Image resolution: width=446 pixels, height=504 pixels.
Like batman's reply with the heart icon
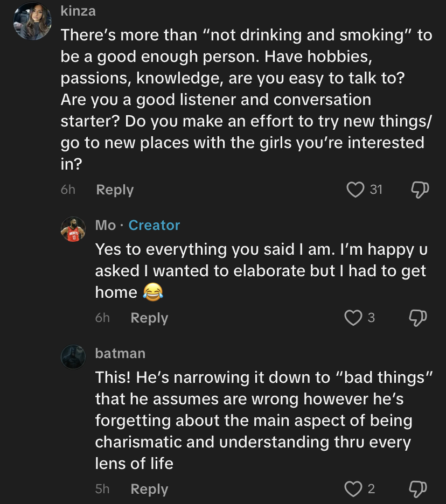coord(353,489)
